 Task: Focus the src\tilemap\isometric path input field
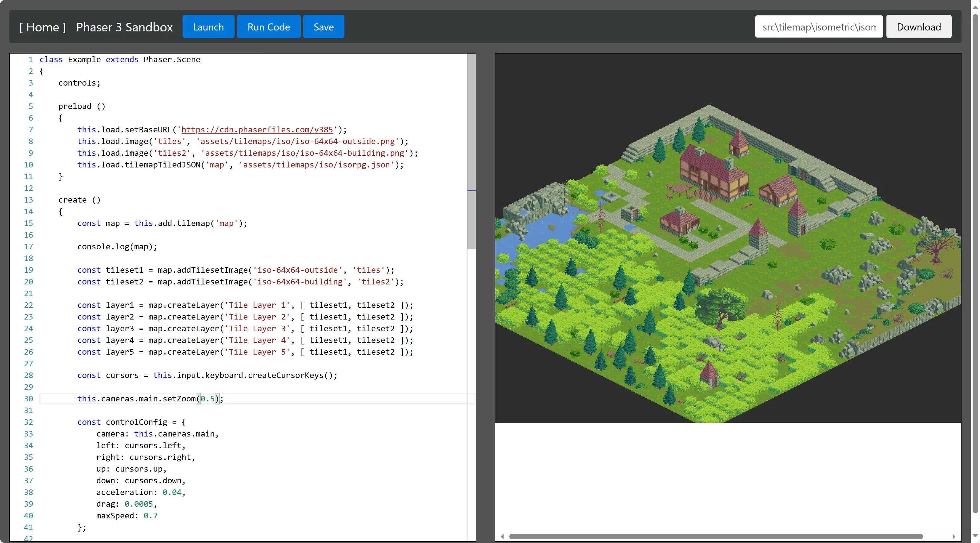(818, 27)
